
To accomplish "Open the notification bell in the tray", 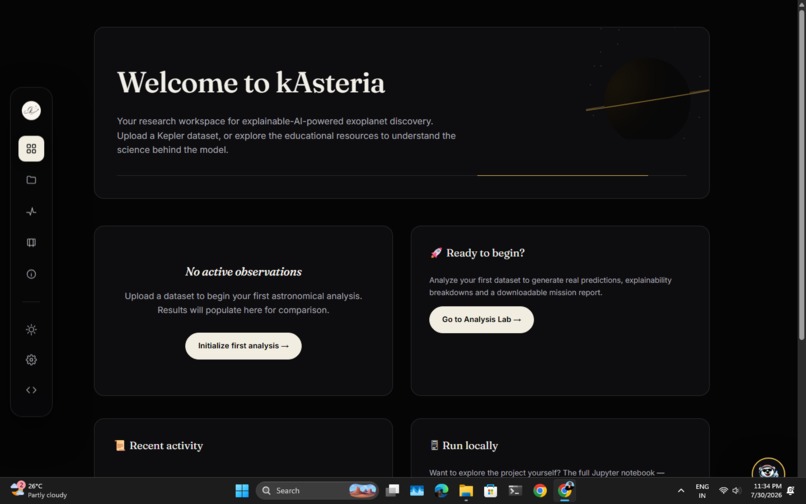I will pos(791,491).
